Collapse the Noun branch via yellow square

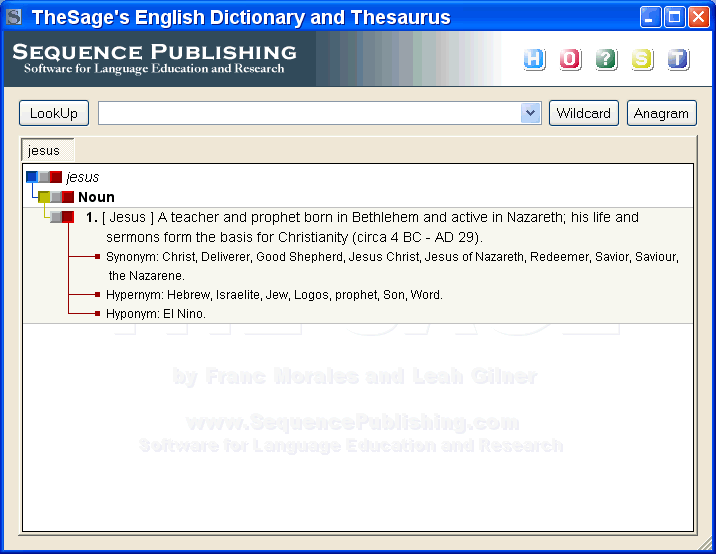(44, 197)
